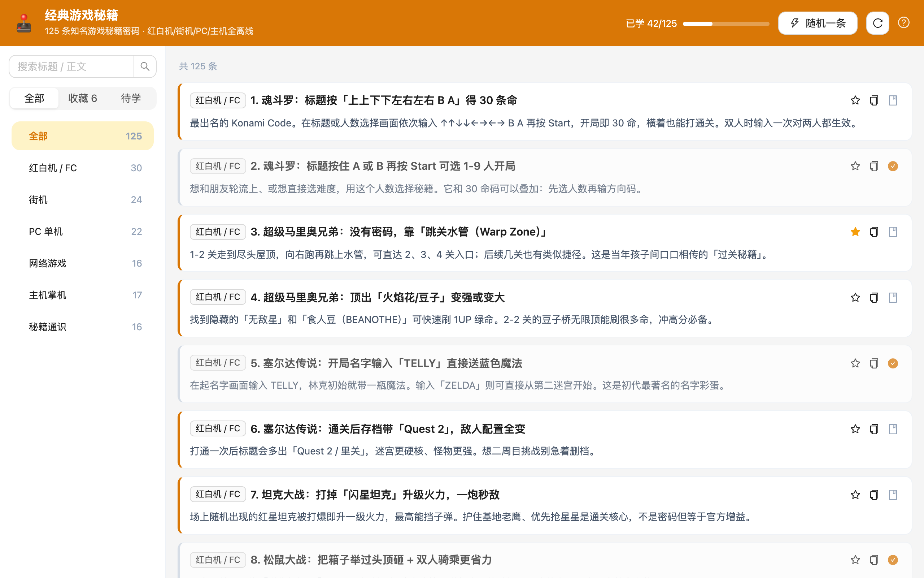Copy tip 3 Warp Zone text
924x578 pixels.
(x=874, y=232)
